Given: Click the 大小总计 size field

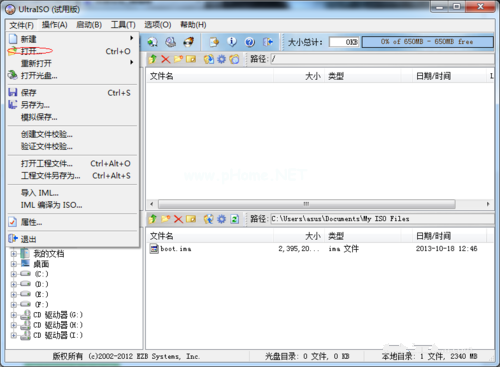Looking at the screenshot, I should click(344, 42).
